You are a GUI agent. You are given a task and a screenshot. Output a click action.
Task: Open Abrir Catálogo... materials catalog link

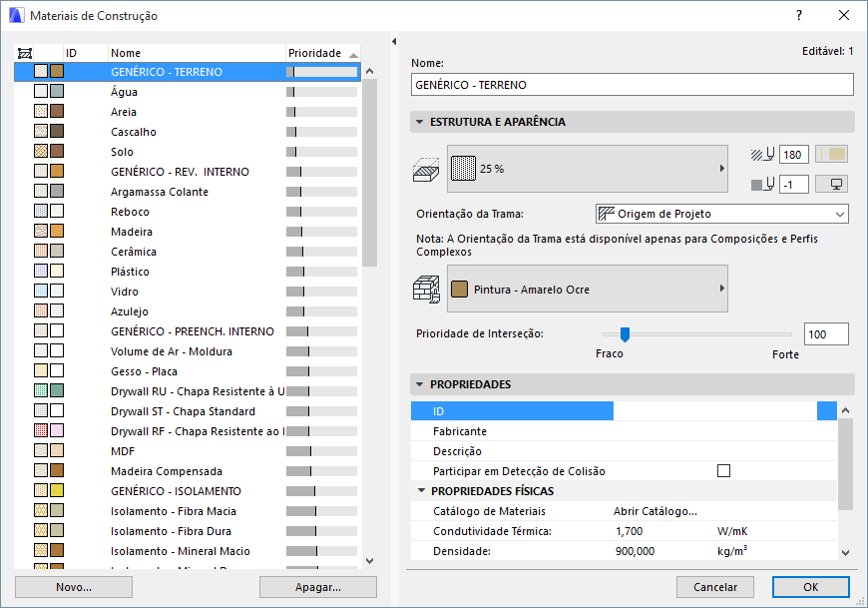654,511
